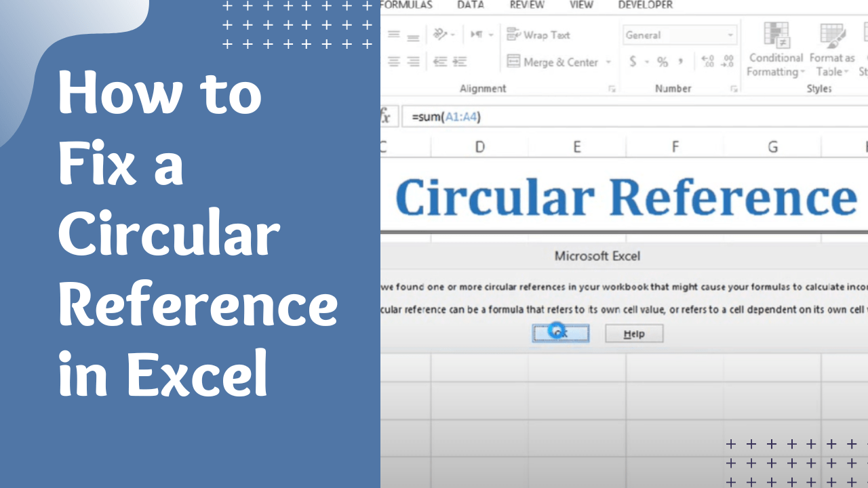
Task: Open the DEVELOPER ribbon tab
Action: (644, 5)
